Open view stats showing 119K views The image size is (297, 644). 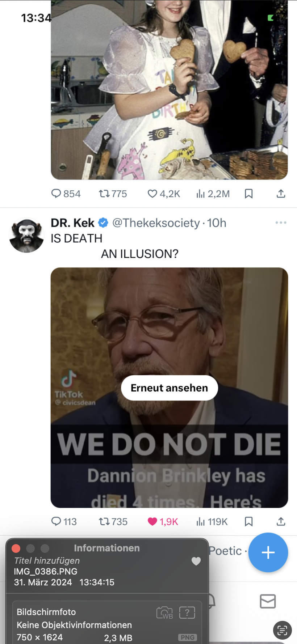(x=201, y=521)
